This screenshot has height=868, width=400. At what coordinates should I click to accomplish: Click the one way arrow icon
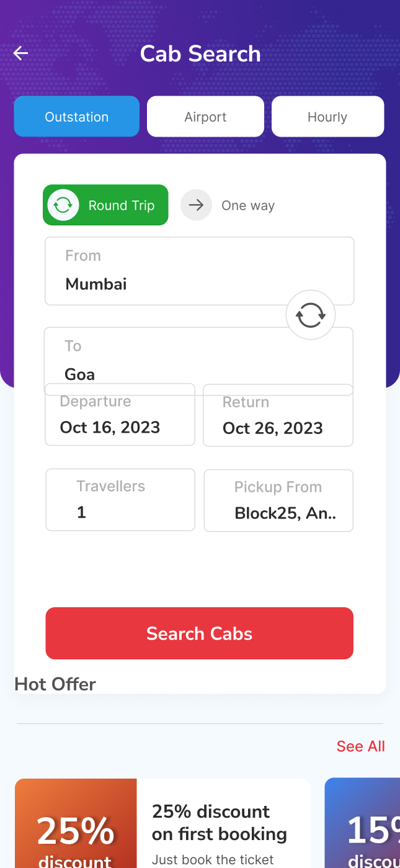[196, 206]
